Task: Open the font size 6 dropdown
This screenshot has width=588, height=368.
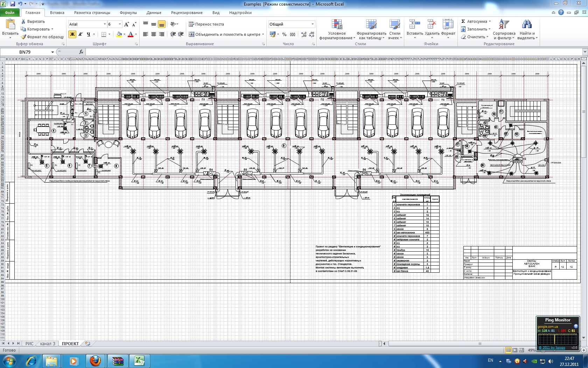Action: point(120,24)
